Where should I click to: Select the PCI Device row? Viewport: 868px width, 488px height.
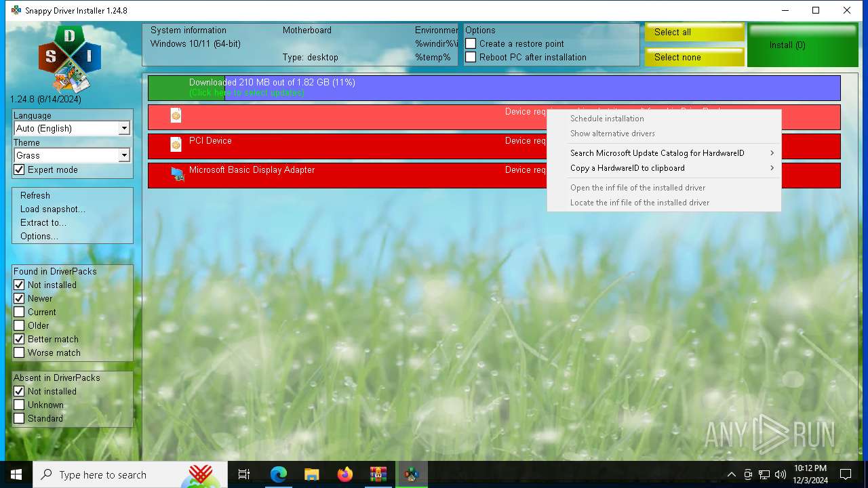point(494,146)
